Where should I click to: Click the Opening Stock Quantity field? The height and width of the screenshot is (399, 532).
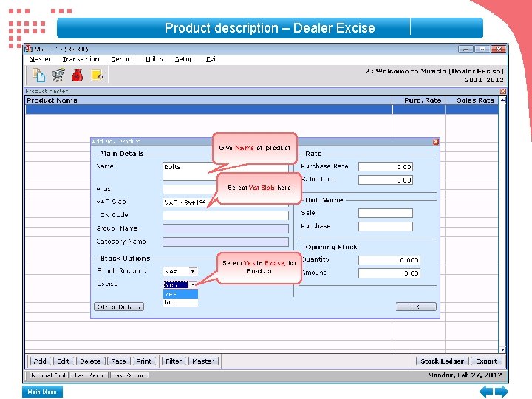[389, 260]
